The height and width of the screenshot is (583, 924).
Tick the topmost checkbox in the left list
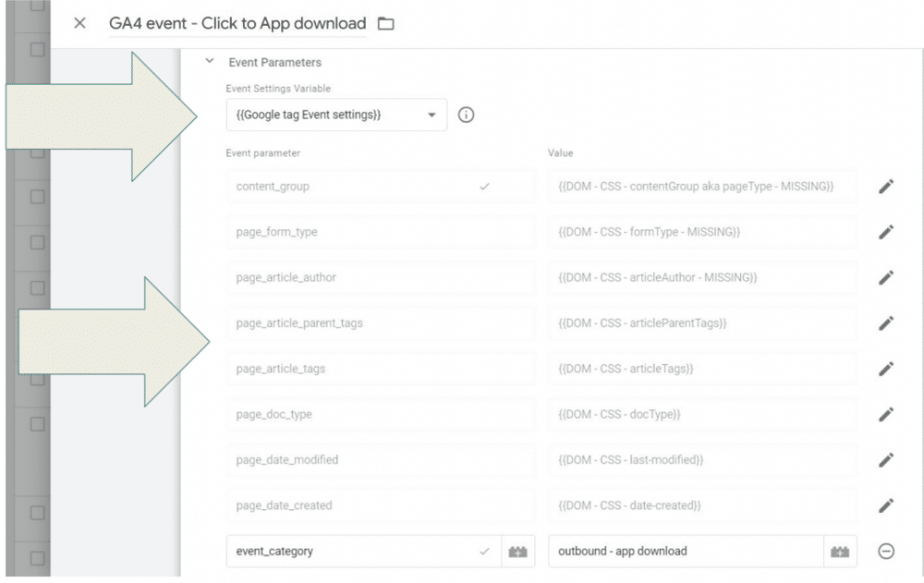pyautogui.click(x=37, y=5)
